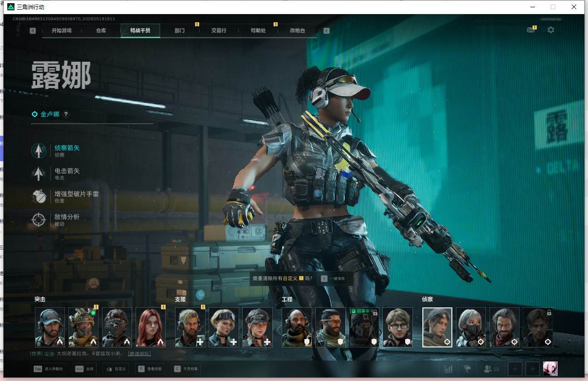Image resolution: width=588 pixels, height=381 pixels.
Task: Open the flag icon in bottom bar
Action: click(467, 369)
